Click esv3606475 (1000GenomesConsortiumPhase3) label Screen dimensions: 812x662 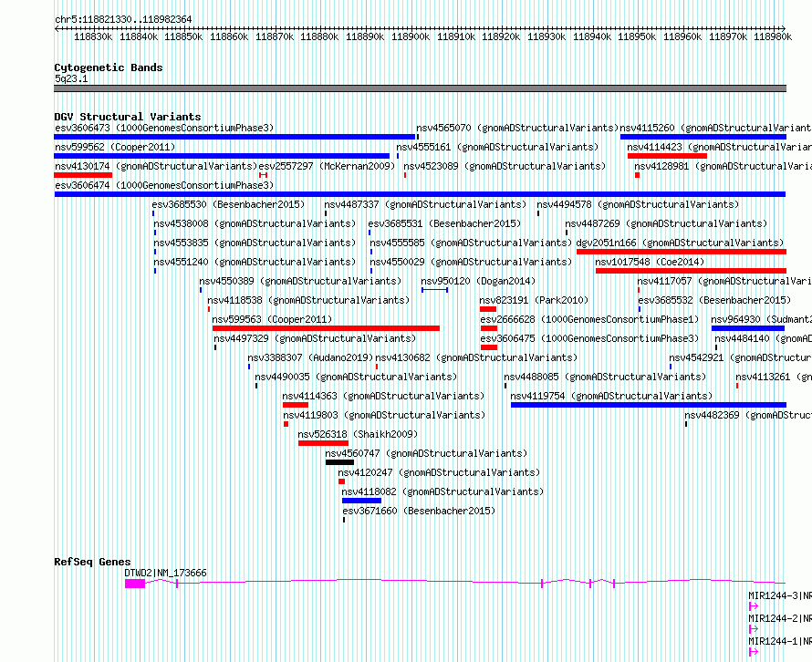point(589,338)
